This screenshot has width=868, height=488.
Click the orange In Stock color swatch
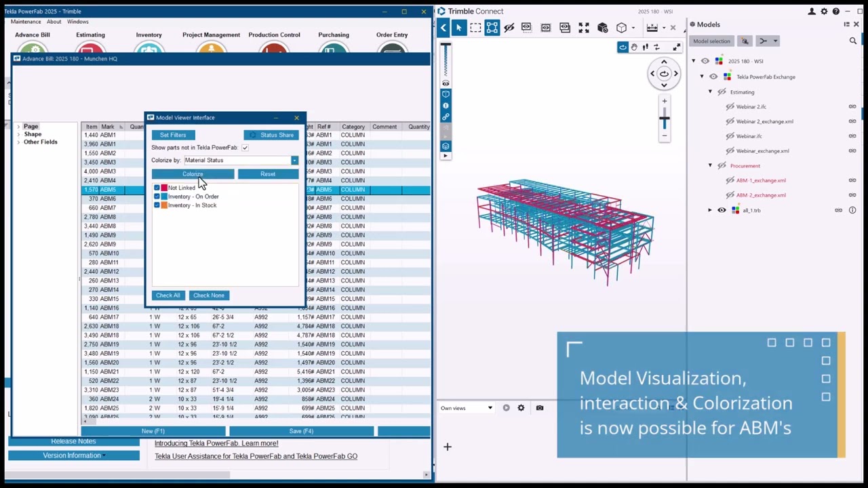tap(164, 205)
